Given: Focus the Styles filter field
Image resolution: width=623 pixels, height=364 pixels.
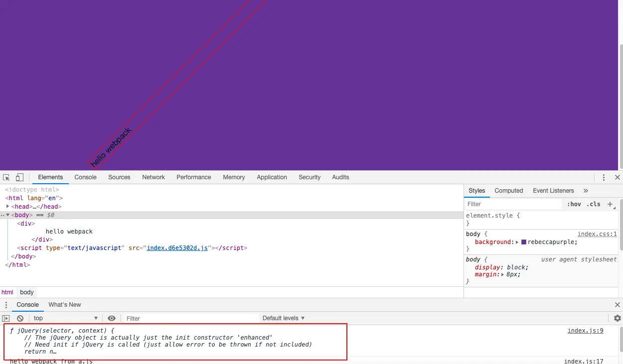Looking at the screenshot, I should click(x=513, y=204).
